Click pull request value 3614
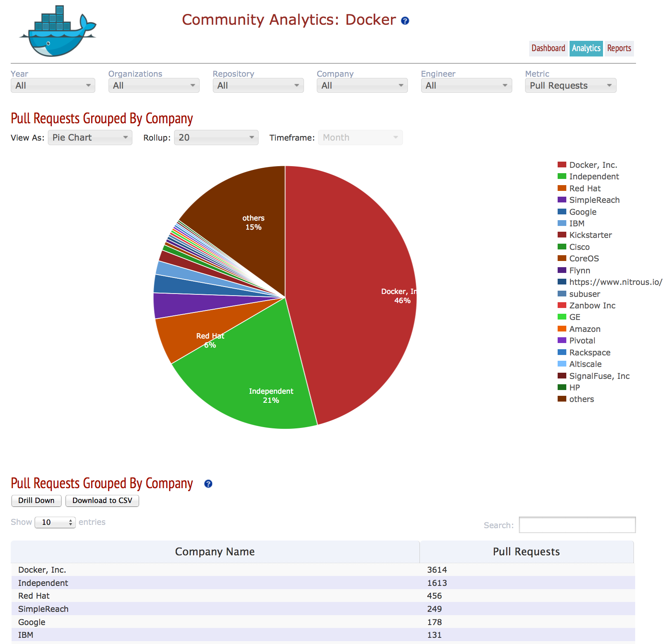This screenshot has height=644, width=669. 437,570
